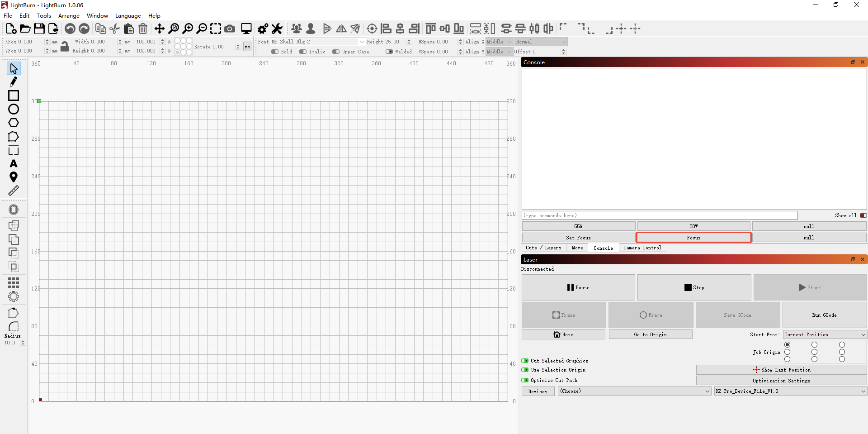Open the camera capture icon
The image size is (868, 434).
pos(230,29)
